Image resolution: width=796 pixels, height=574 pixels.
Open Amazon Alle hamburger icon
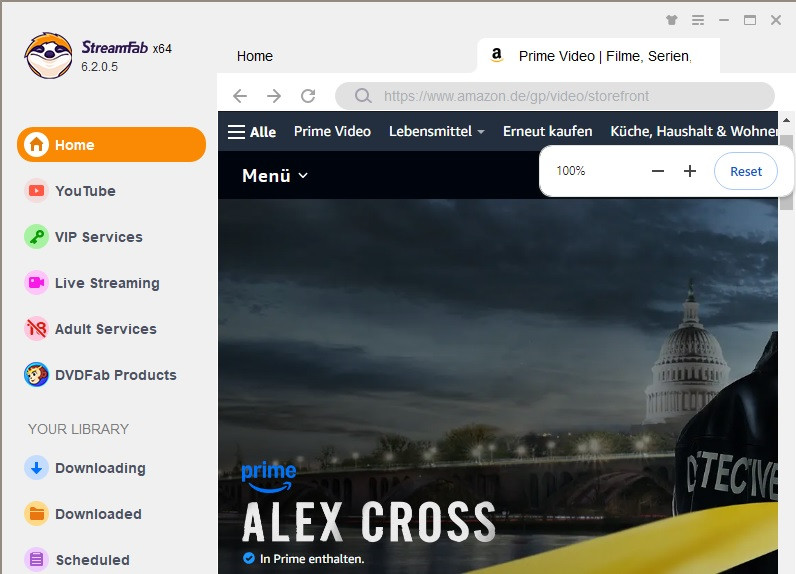(x=236, y=131)
